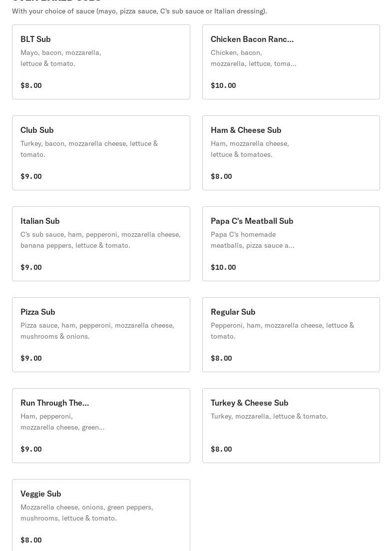
Task: Click the Regular Sub title heading
Action: click(233, 312)
